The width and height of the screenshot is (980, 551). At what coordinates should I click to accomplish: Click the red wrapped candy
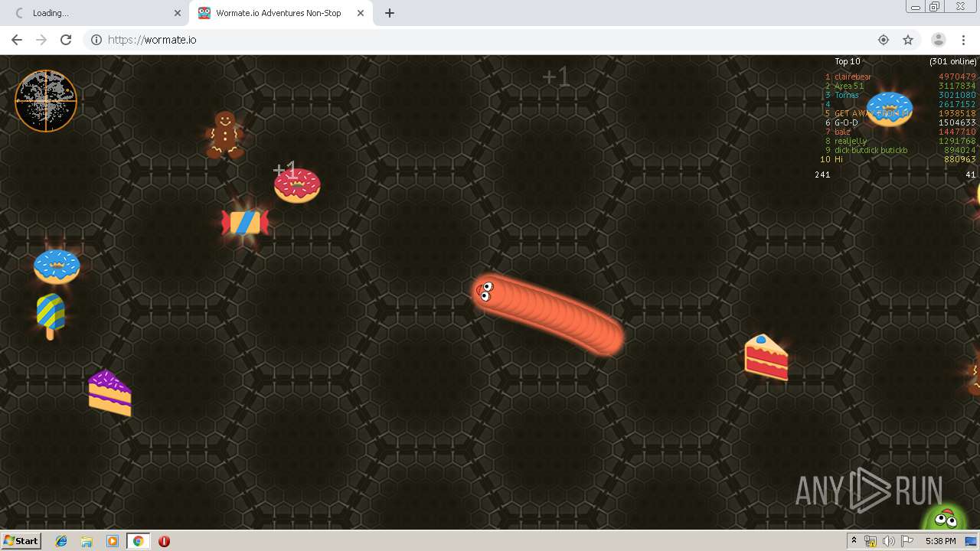point(245,223)
